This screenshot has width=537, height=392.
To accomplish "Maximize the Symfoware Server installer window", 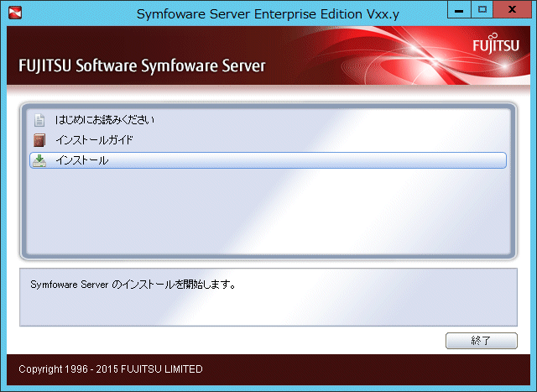I will pyautogui.click(x=482, y=10).
